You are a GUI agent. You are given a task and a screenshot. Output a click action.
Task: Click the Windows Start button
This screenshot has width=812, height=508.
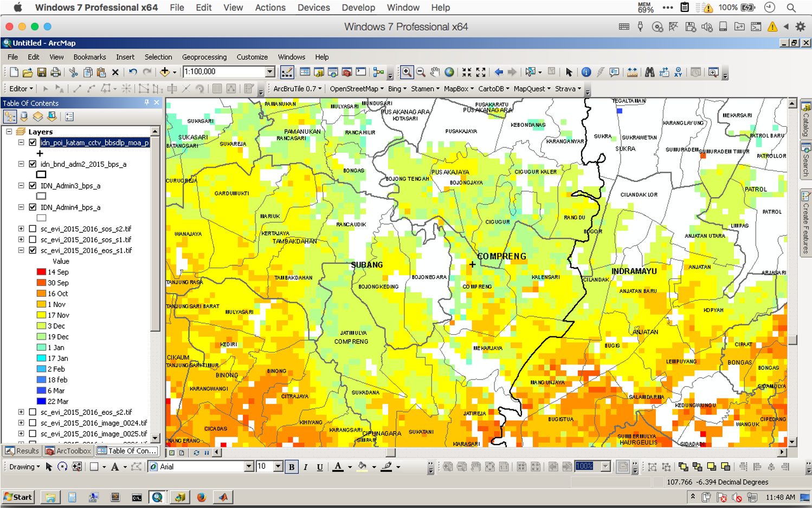(18, 497)
